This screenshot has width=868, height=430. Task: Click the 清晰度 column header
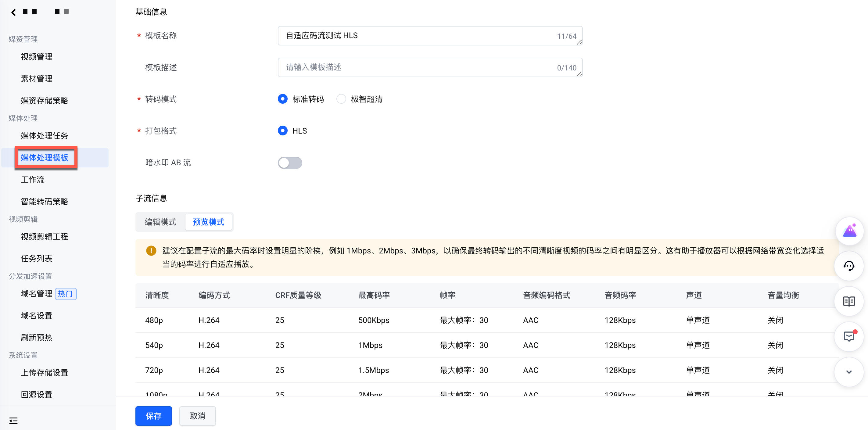coord(157,295)
